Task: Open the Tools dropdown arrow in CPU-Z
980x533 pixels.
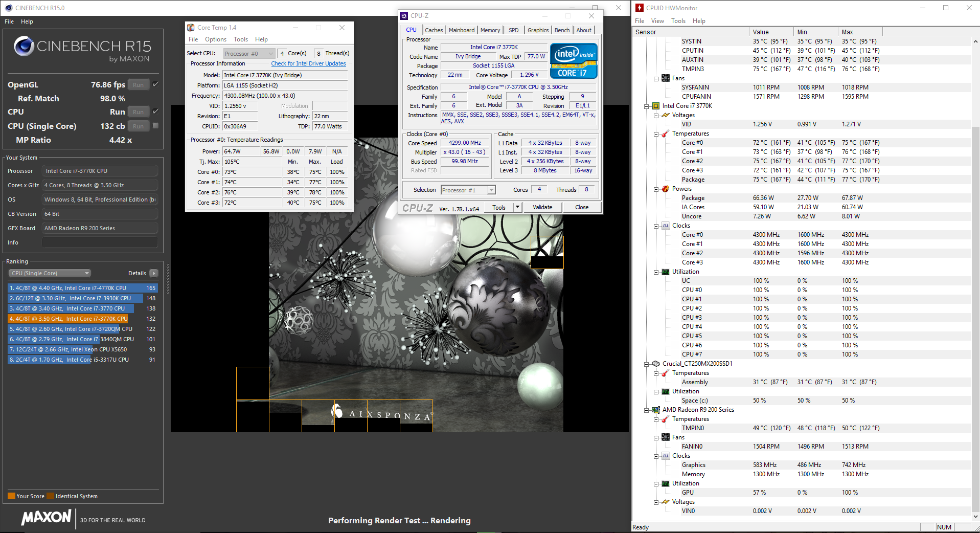Action: click(517, 207)
